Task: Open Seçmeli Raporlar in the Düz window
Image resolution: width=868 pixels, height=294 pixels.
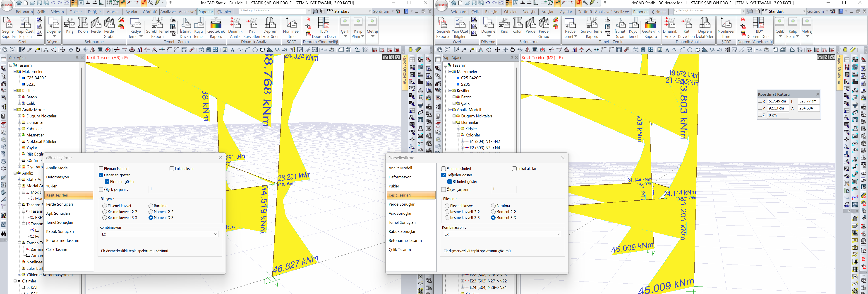Action: click(x=9, y=28)
